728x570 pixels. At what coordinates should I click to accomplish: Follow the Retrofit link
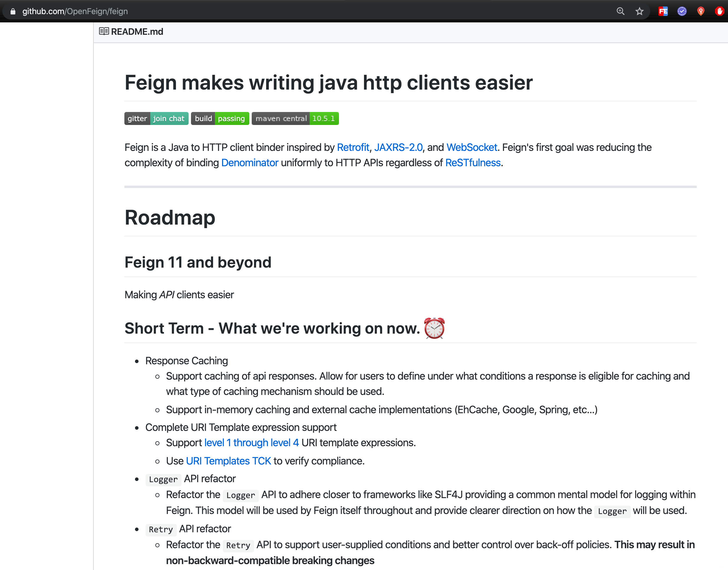(x=353, y=147)
